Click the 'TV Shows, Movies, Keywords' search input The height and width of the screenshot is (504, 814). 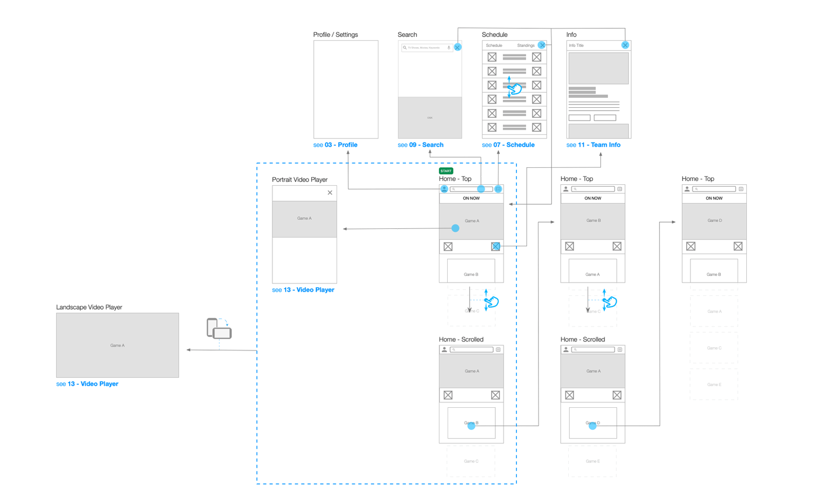[427, 48]
